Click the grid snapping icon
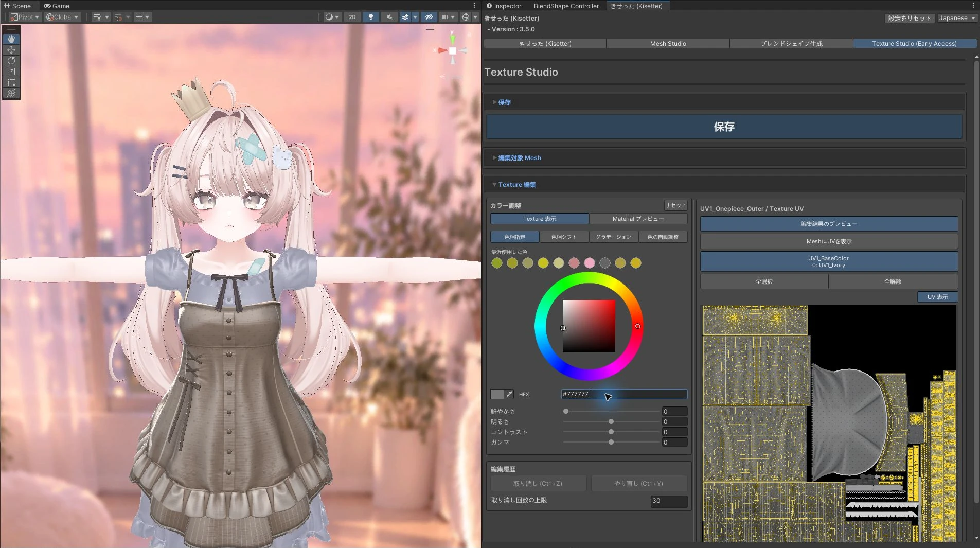The width and height of the screenshot is (980, 548). coord(118,17)
